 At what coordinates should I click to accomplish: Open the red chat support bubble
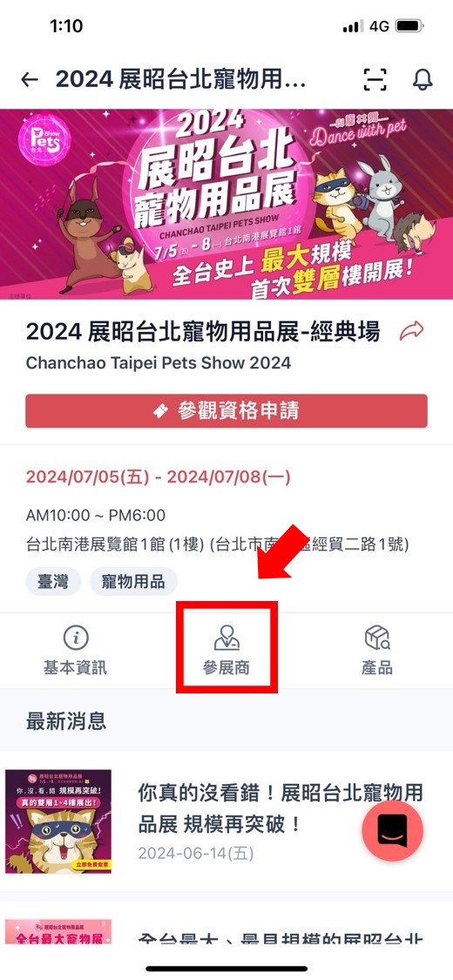[x=392, y=831]
